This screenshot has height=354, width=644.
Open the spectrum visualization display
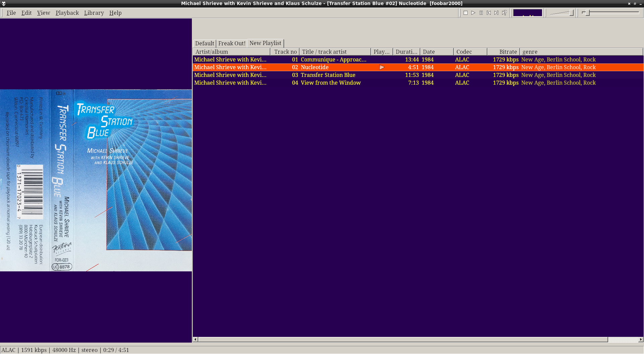(x=528, y=13)
